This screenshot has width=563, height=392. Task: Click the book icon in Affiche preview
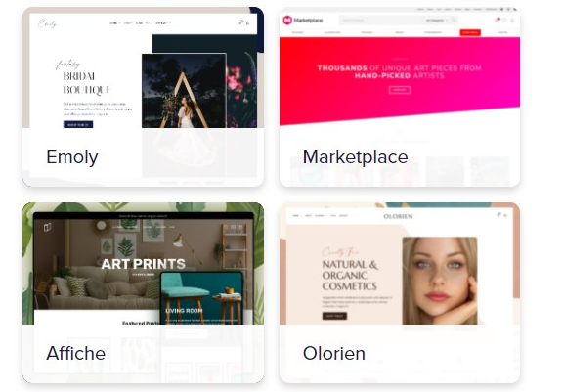tap(47, 227)
